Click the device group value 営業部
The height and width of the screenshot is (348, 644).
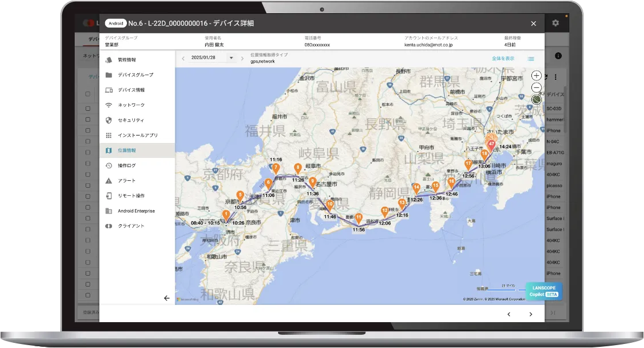click(x=111, y=45)
